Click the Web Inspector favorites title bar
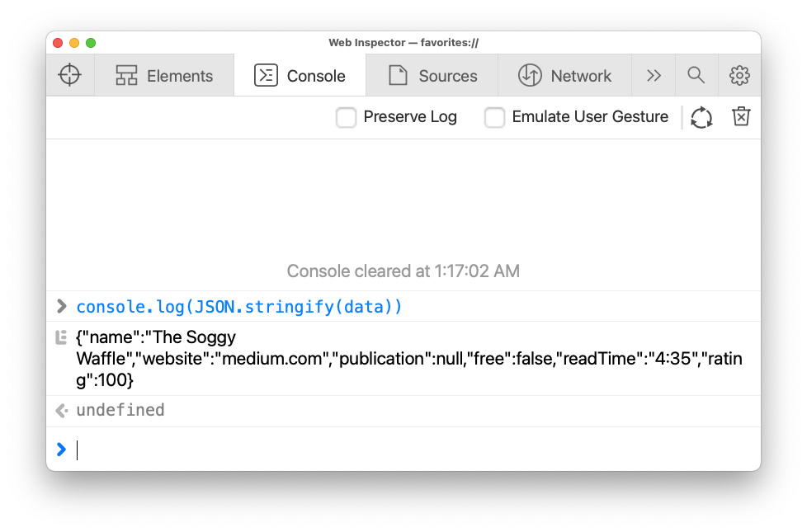Viewport: 807px width, 532px height. click(403, 42)
